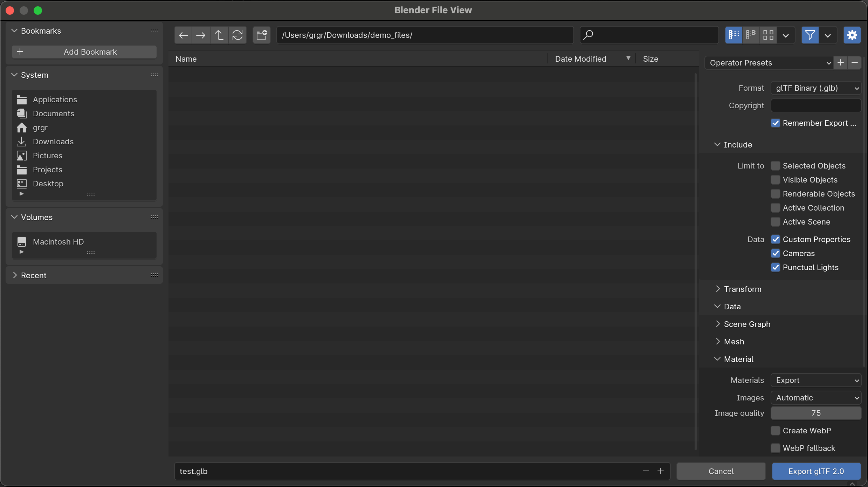
Task: Expand the Recent panel
Action: 33,275
